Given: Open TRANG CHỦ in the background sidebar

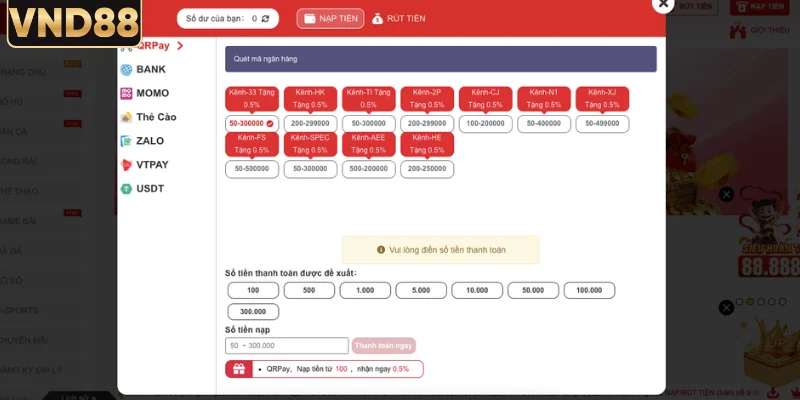Looking at the screenshot, I should click(23, 72).
